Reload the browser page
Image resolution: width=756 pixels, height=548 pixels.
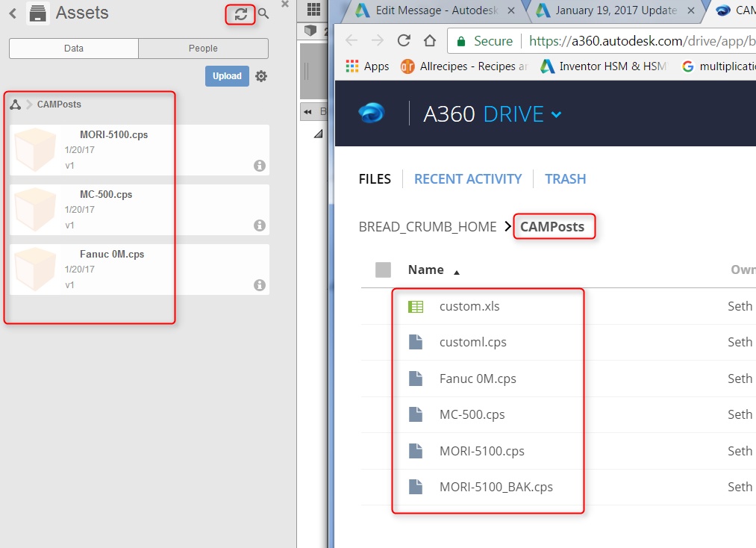click(404, 40)
